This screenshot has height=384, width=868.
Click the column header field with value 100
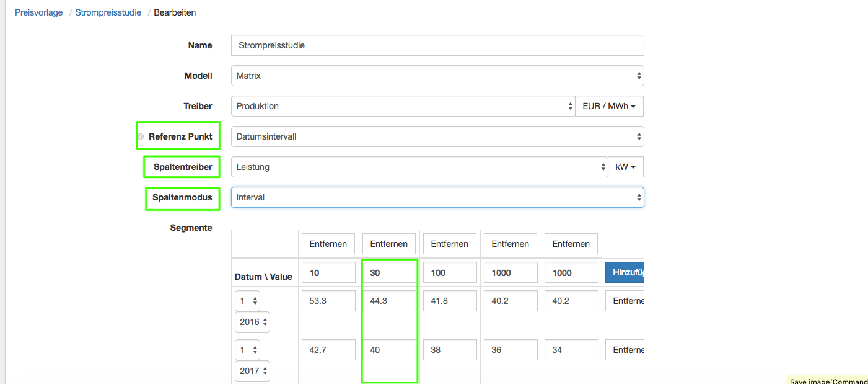pos(450,273)
